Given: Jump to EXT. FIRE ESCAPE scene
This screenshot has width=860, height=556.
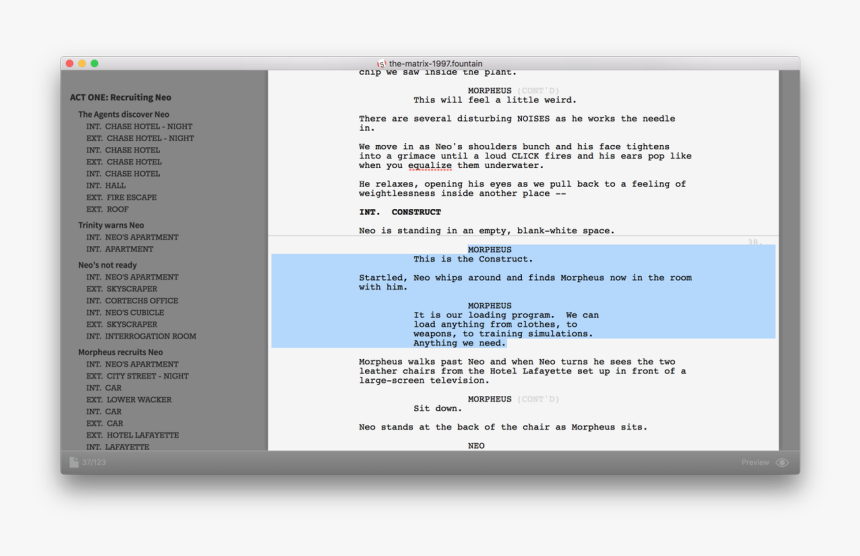Looking at the screenshot, I should pyautogui.click(x=121, y=197).
